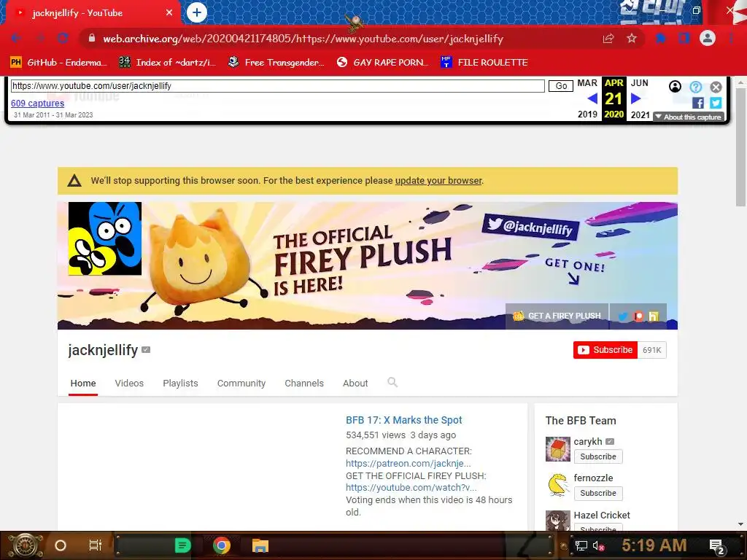Screen dimensions: 747x560
Task: Click the Chrome address bar URL
Action: click(x=303, y=39)
